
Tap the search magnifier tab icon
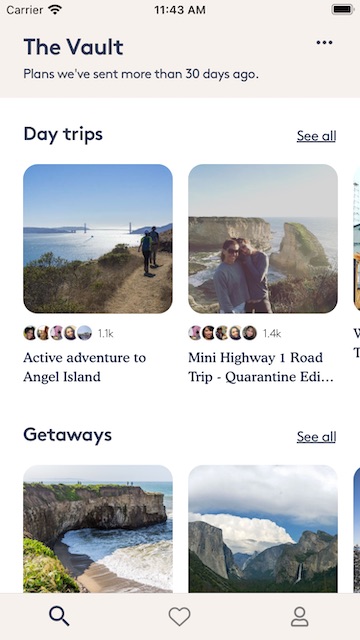click(x=59, y=616)
